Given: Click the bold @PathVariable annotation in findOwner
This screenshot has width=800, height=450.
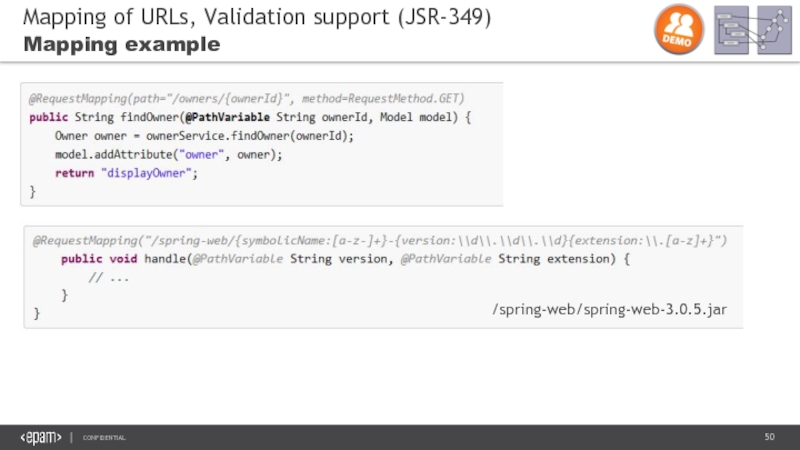Looking at the screenshot, I should pos(228,117).
